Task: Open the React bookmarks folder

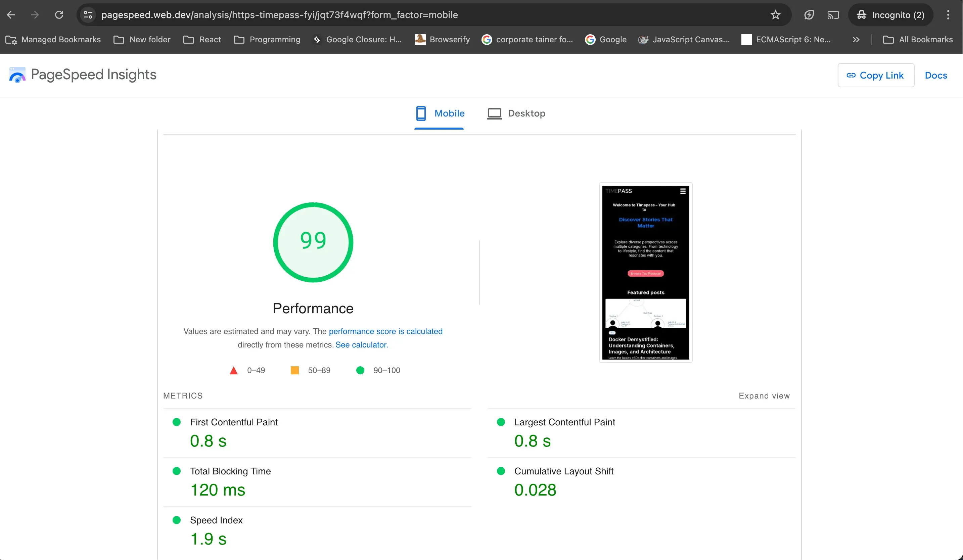Action: pyautogui.click(x=202, y=39)
